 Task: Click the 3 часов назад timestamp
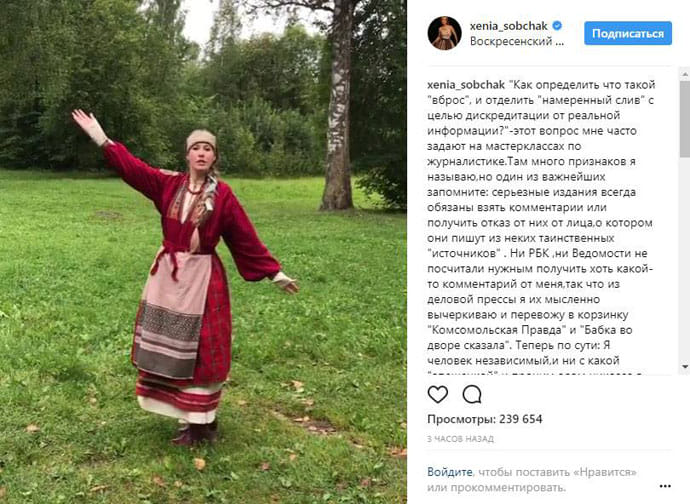pyautogui.click(x=460, y=439)
